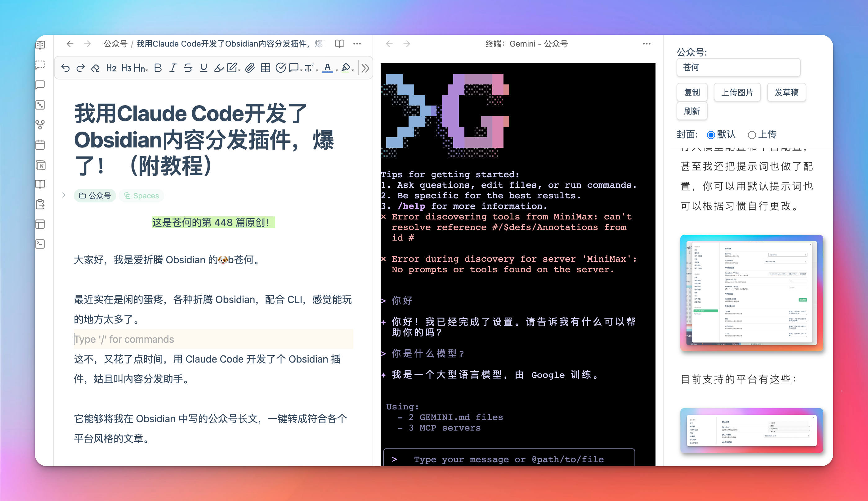The image size is (868, 501).
Task: Click the strikethrough formatting icon
Action: (x=188, y=68)
